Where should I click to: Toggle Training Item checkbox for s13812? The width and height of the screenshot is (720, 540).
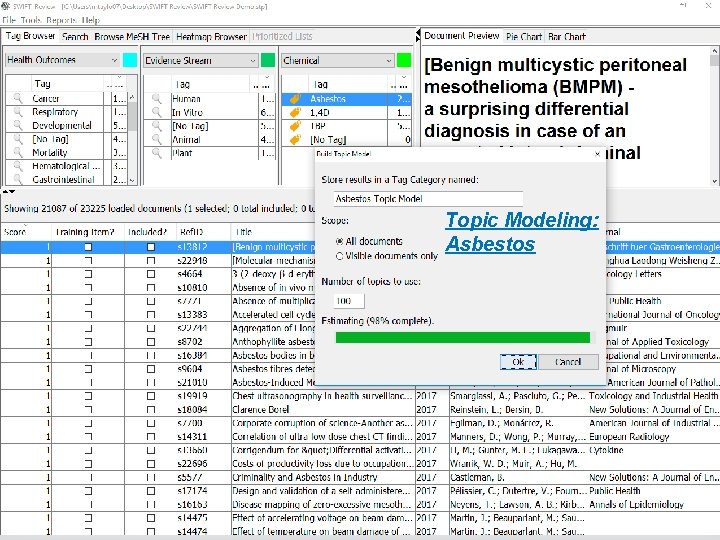[x=88, y=247]
